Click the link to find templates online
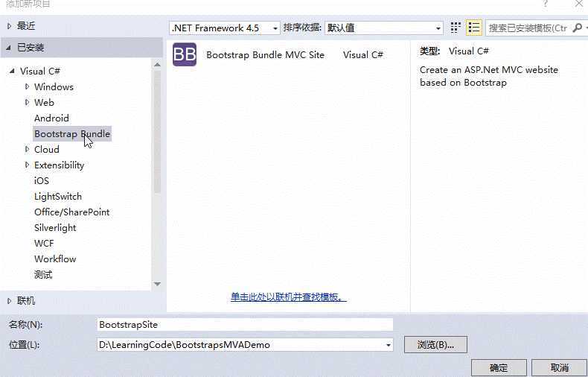The width and height of the screenshot is (588, 377). coord(288,297)
